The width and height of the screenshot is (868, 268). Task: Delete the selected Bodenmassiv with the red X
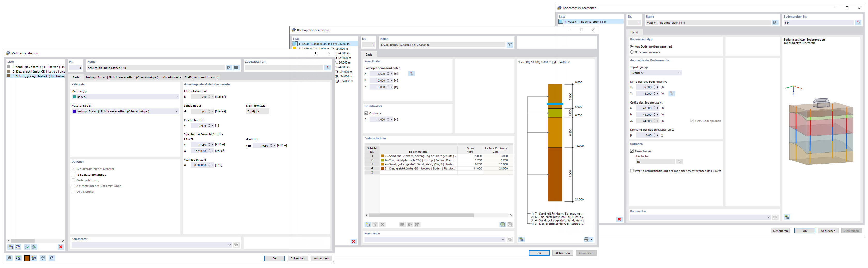[x=619, y=219]
